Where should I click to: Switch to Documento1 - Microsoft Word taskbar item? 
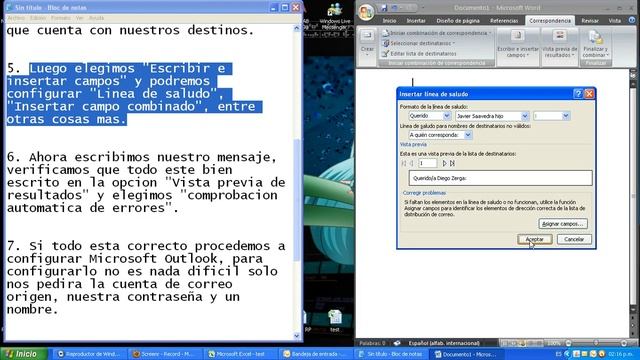(x=466, y=354)
